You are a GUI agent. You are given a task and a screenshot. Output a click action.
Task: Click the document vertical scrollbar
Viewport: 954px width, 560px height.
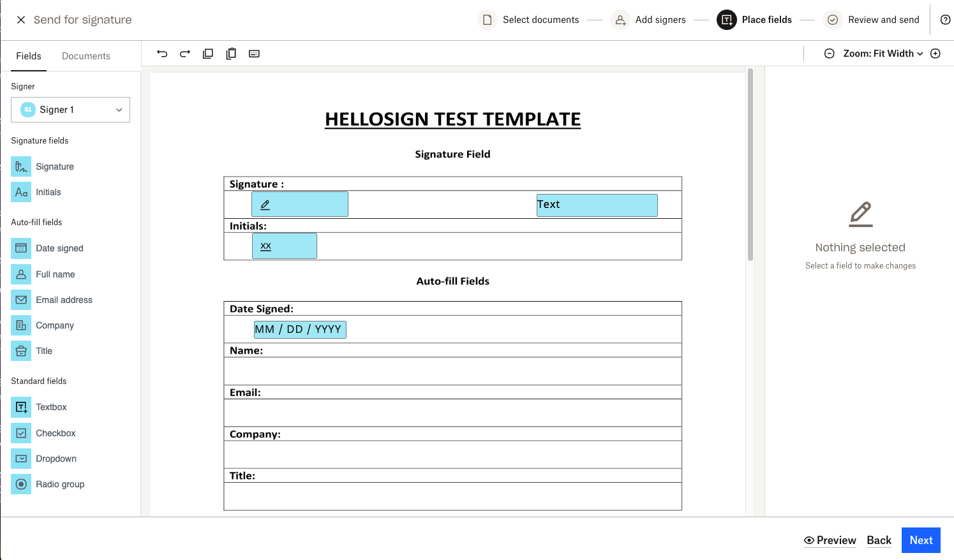(x=750, y=165)
